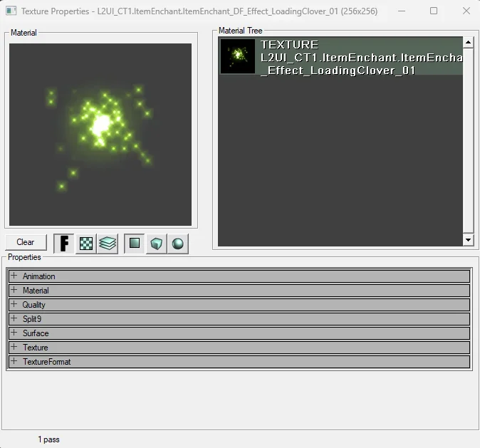The height and width of the screenshot is (448, 480).
Task: Close the Texture Properties window
Action: (466, 11)
